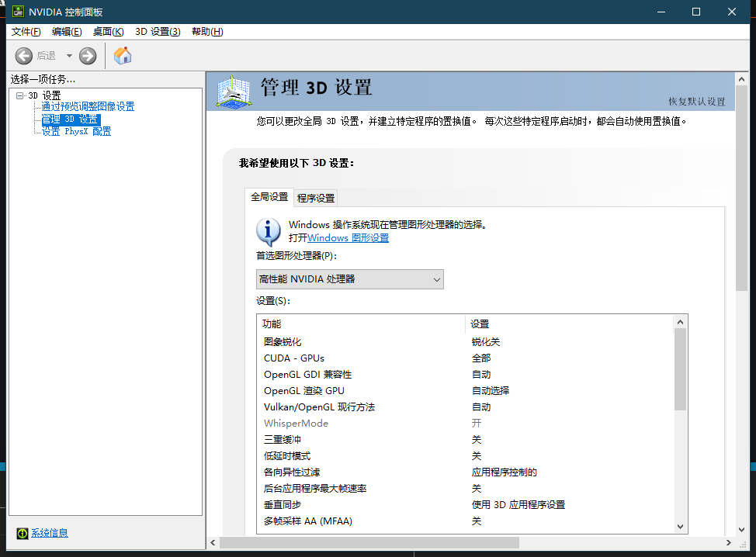Select the 后台应用程序最大帧速率 row
Image resolution: width=756 pixels, height=557 pixels.
pos(465,489)
